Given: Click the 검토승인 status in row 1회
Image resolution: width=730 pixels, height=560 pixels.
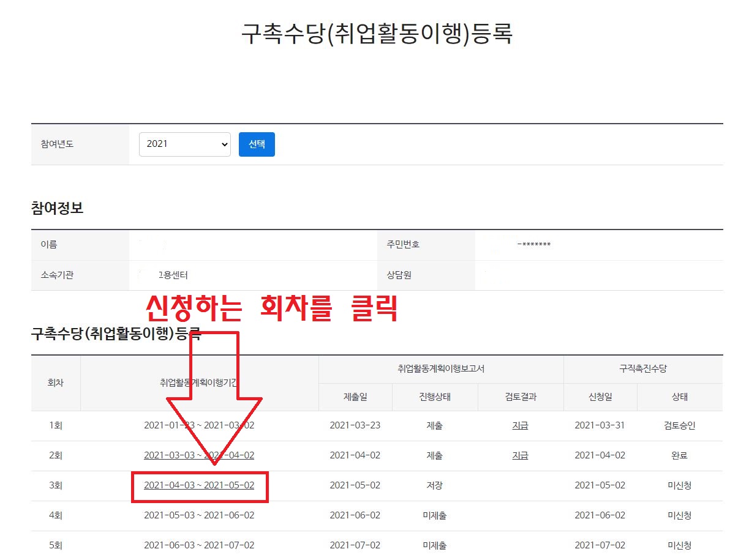Looking at the screenshot, I should 679,425.
